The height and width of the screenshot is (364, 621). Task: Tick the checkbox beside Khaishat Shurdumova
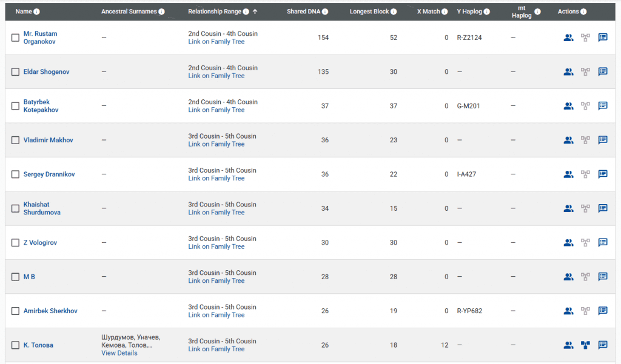(16, 208)
